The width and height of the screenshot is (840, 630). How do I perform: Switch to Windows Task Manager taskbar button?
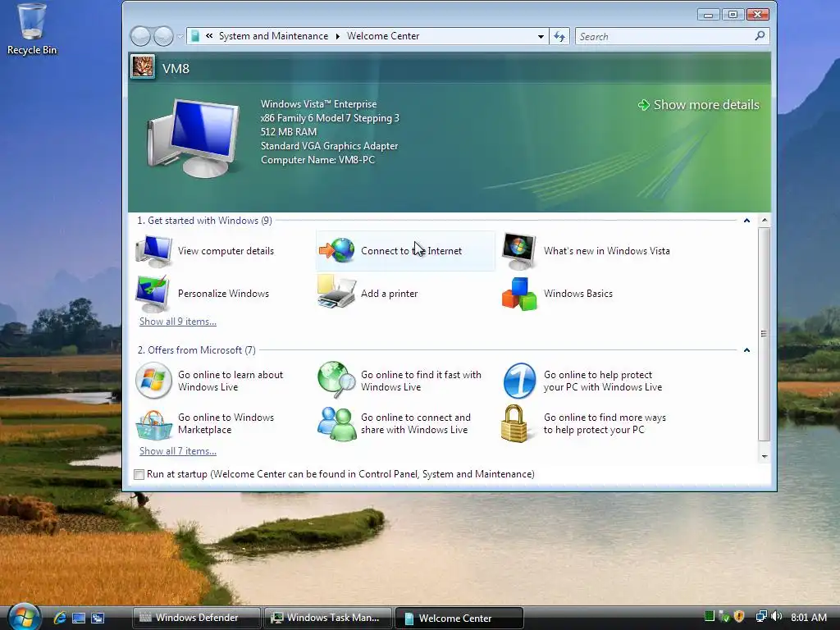[x=328, y=618]
